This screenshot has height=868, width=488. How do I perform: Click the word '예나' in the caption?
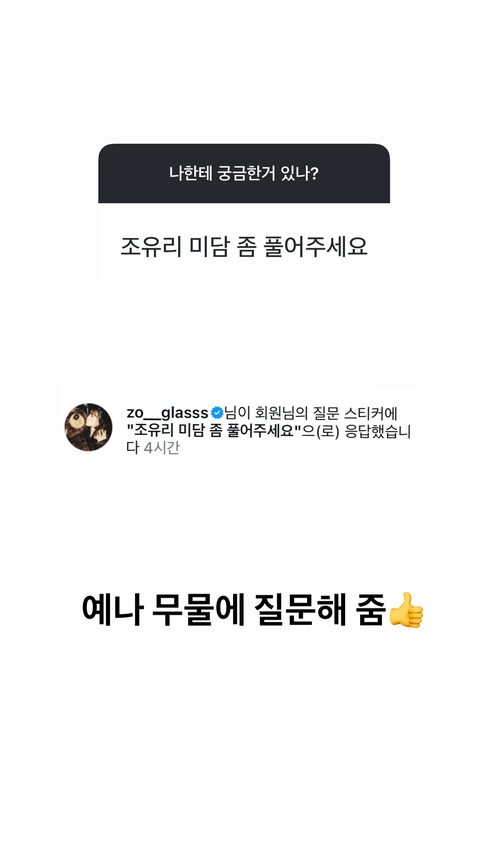coord(112,610)
